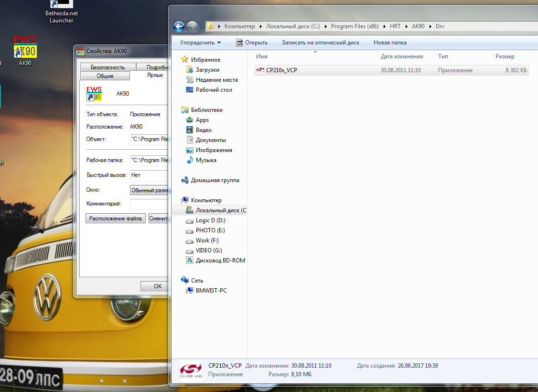
Task: Select Локальный диск (C:) in navigation tree
Action: tap(216, 210)
